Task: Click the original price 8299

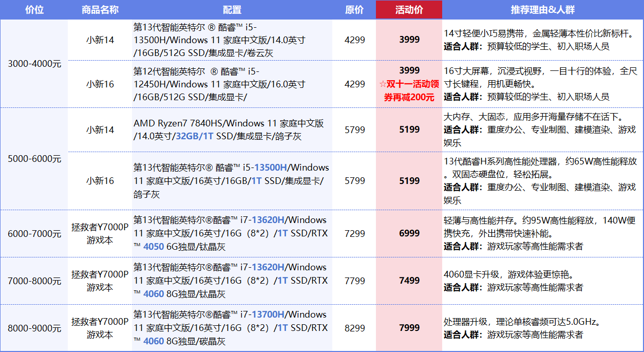Action: click(354, 328)
